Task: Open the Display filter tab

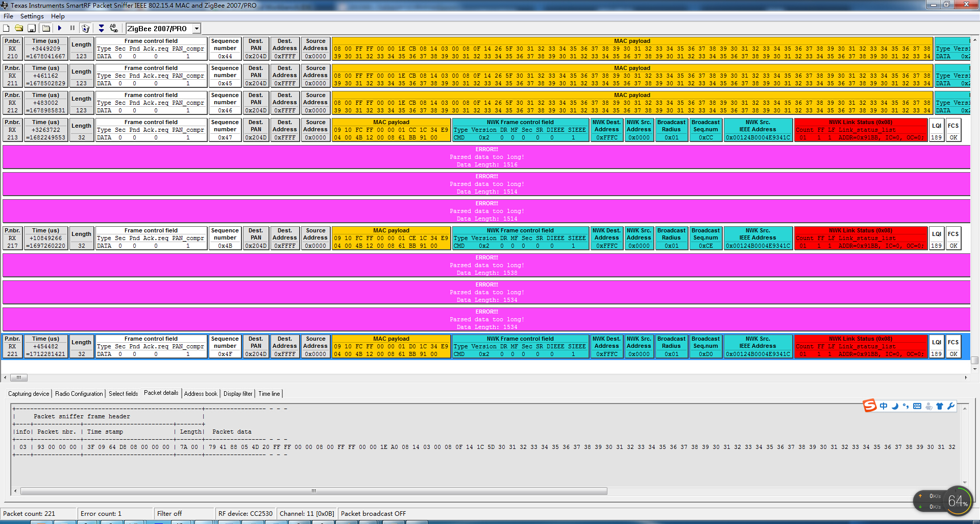Action: coord(238,394)
